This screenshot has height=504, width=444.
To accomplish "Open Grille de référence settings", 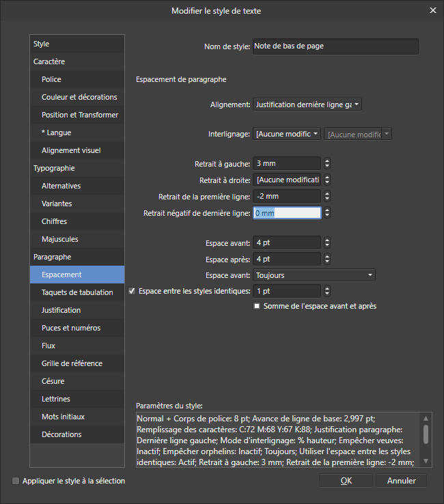I will (77, 363).
